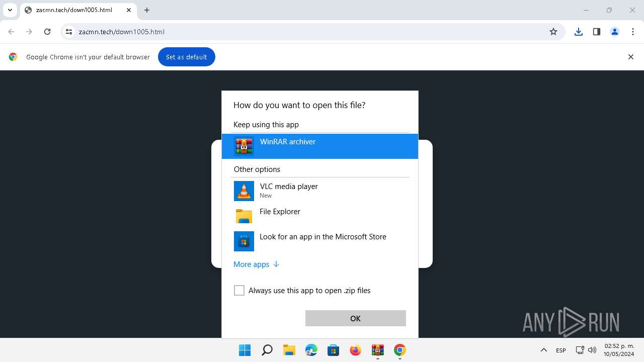Image resolution: width=644 pixels, height=362 pixels.
Task: Choose VLC media player option
Action: click(x=319, y=191)
